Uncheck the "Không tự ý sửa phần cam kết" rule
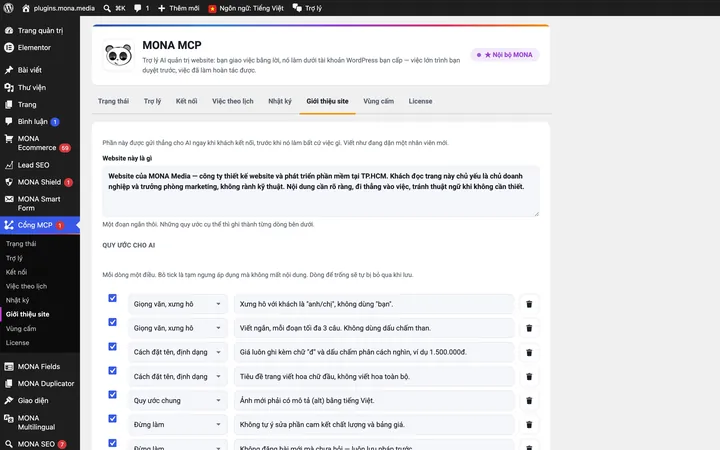This screenshot has width=720, height=450. [x=112, y=418]
